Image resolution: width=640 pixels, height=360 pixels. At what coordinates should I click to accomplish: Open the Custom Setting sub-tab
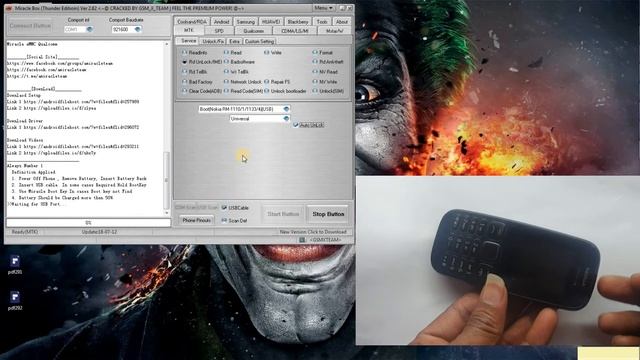coord(260,41)
